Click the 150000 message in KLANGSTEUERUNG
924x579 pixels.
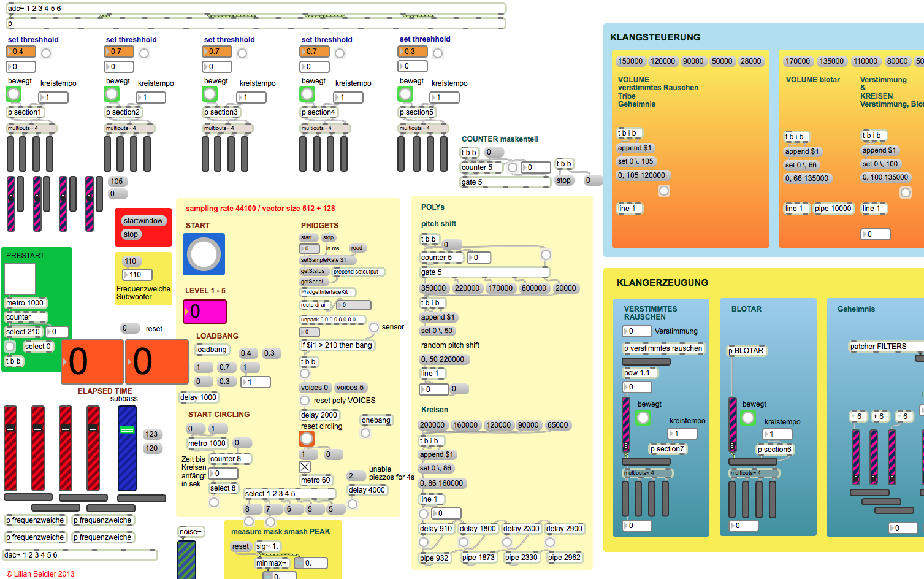tap(630, 61)
